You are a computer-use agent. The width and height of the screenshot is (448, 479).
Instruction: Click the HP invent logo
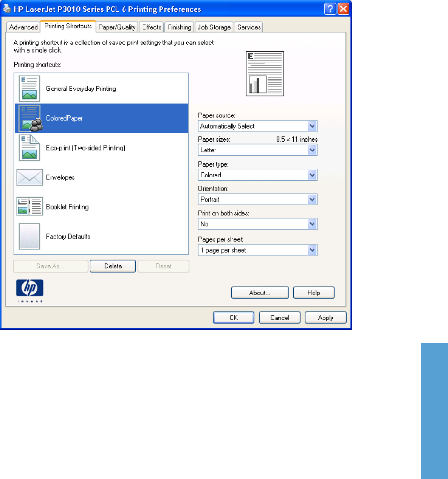(29, 291)
